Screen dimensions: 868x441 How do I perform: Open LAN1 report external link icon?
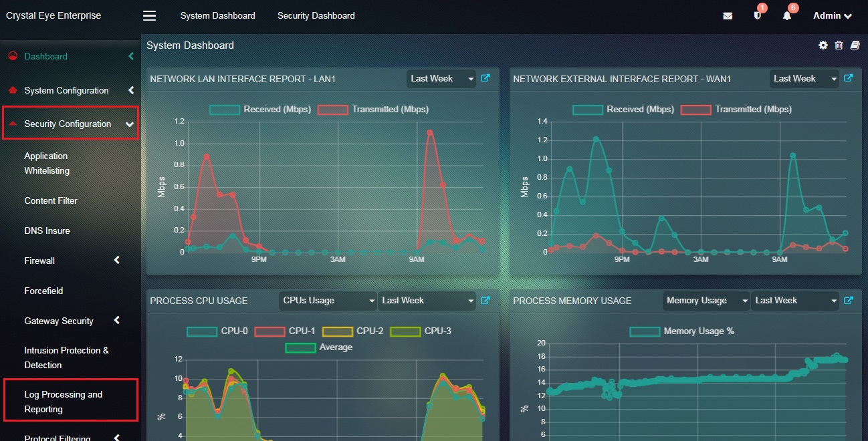point(485,78)
